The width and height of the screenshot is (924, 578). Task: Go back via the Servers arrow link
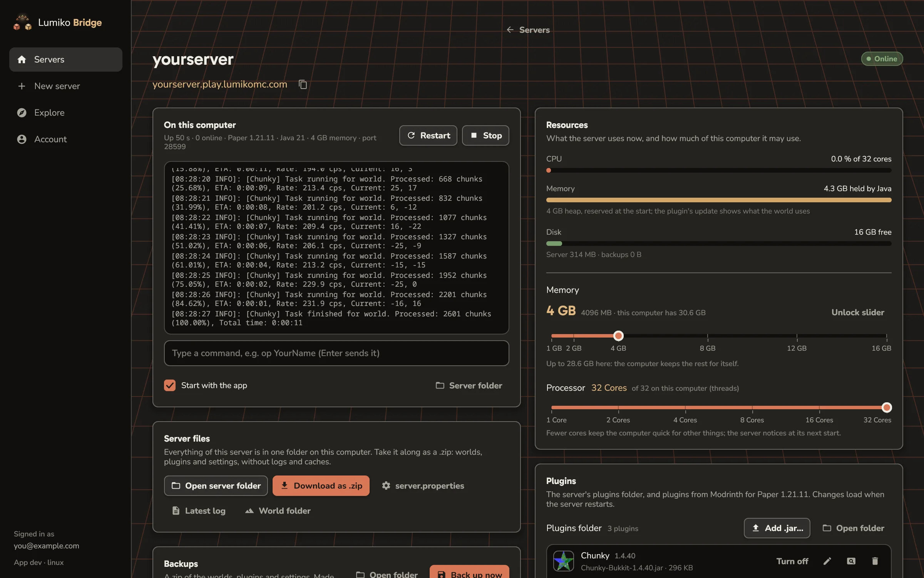click(x=528, y=30)
